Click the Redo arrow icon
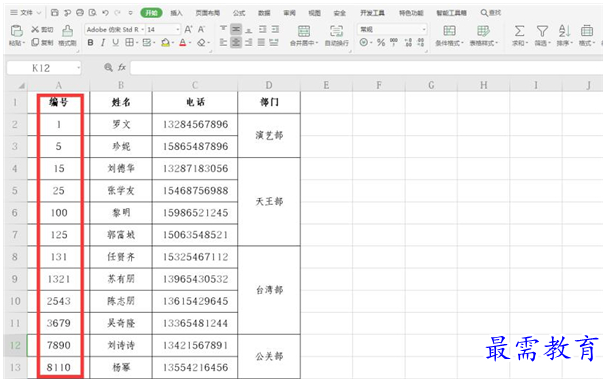Image resolution: width=607 pixels, height=380 pixels. coord(118,13)
